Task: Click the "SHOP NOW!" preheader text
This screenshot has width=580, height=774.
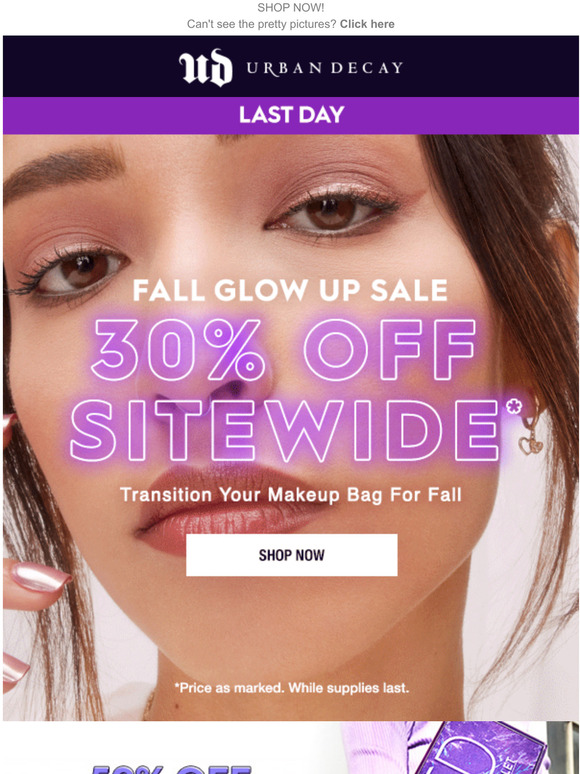Action: [290, 7]
